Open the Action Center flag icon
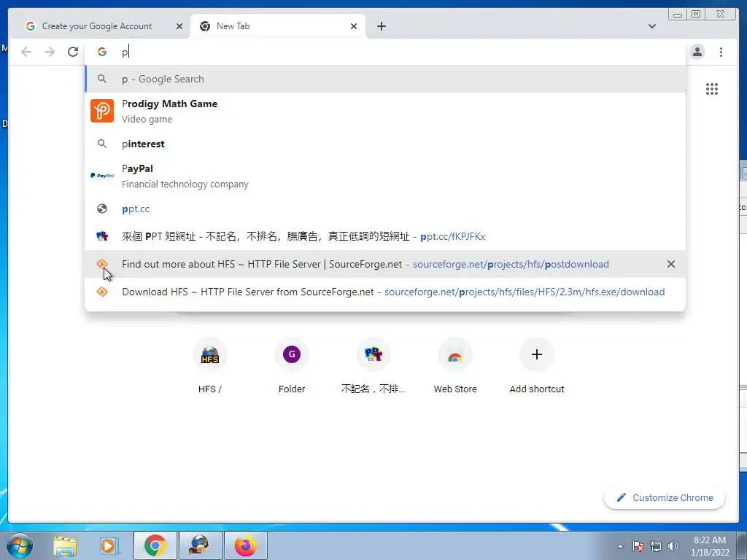The width and height of the screenshot is (747, 560). point(638,546)
